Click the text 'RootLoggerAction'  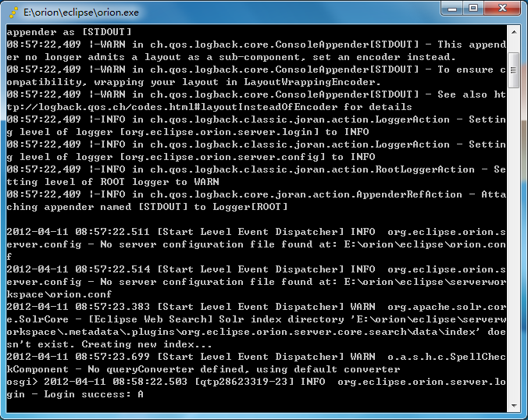point(425,169)
